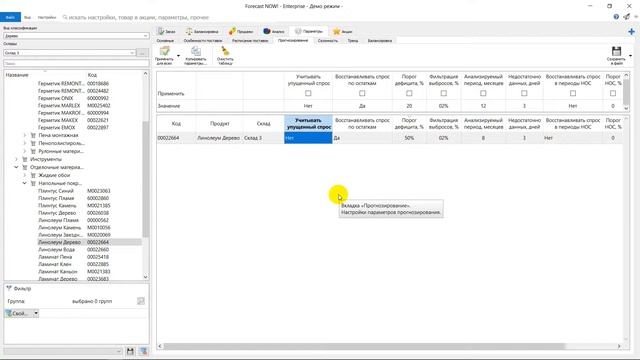Switch to the 'Продажи' main tab
Screen dimensions: 640x360
[x=241, y=31]
